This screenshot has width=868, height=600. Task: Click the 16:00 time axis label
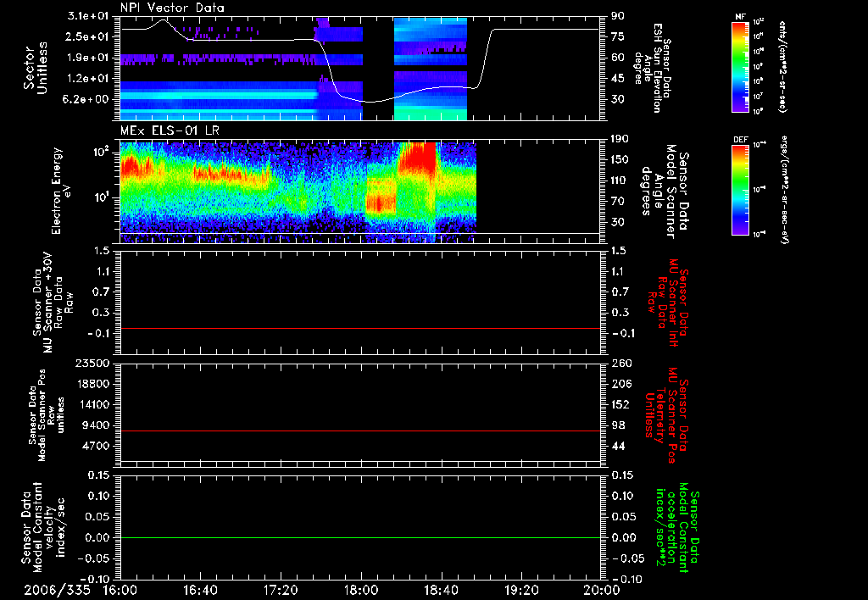pos(120,590)
